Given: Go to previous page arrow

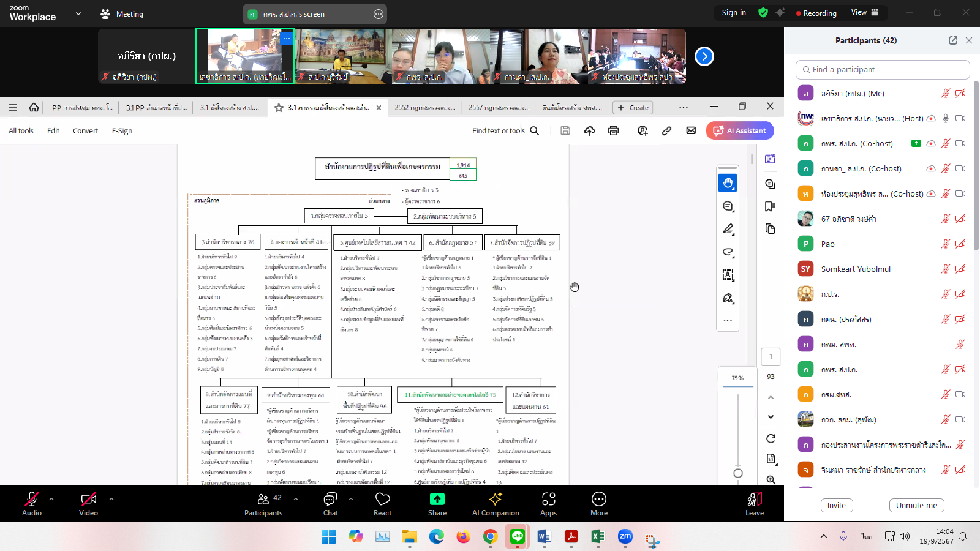Looking at the screenshot, I should click(x=771, y=397).
